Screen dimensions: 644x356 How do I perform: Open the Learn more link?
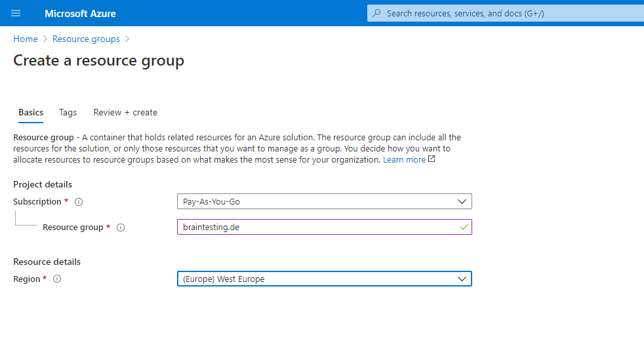pyautogui.click(x=404, y=160)
